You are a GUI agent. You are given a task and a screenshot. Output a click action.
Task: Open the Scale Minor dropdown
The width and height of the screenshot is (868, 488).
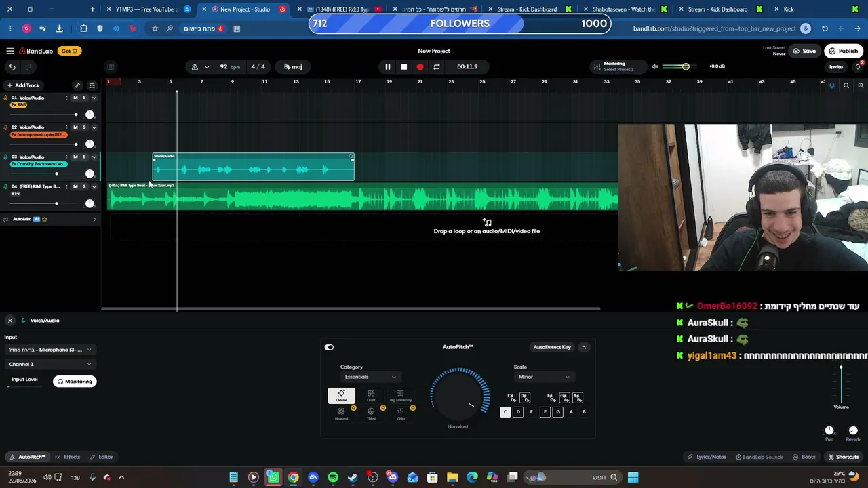pyautogui.click(x=544, y=377)
